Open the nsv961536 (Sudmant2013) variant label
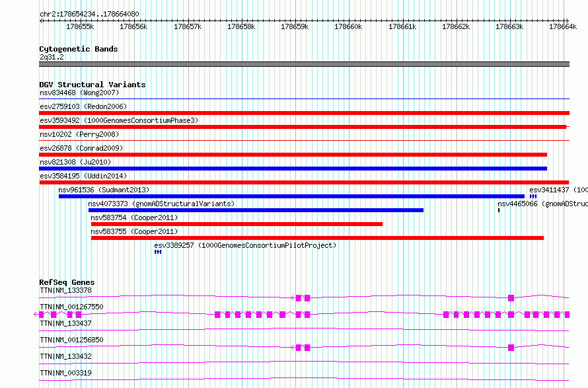This screenshot has width=588, height=388. click(x=104, y=190)
